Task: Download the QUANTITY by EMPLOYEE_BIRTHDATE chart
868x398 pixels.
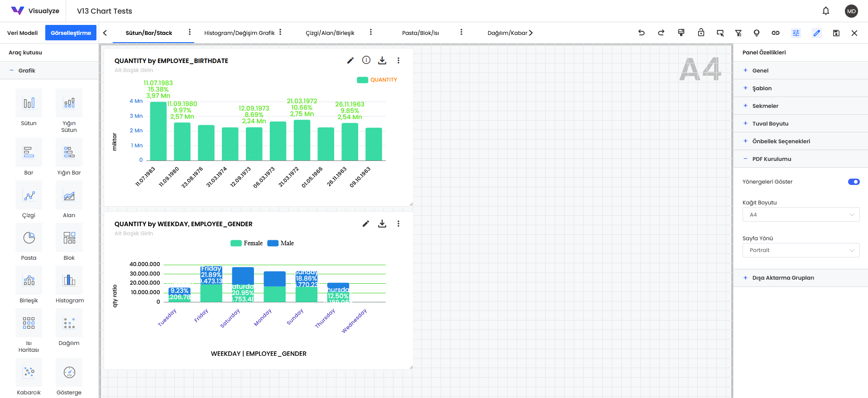Action: tap(382, 60)
